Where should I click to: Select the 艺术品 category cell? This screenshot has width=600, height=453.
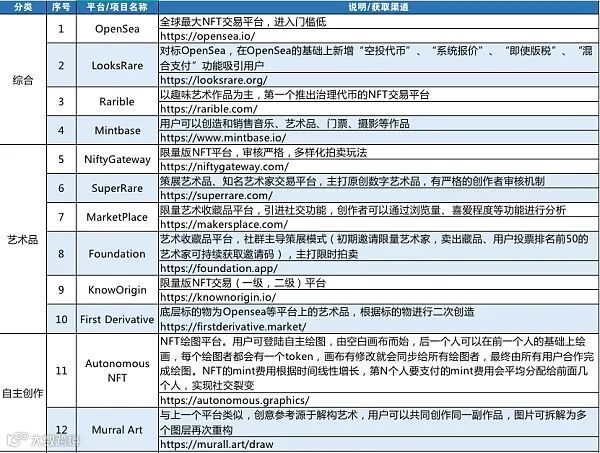23,240
